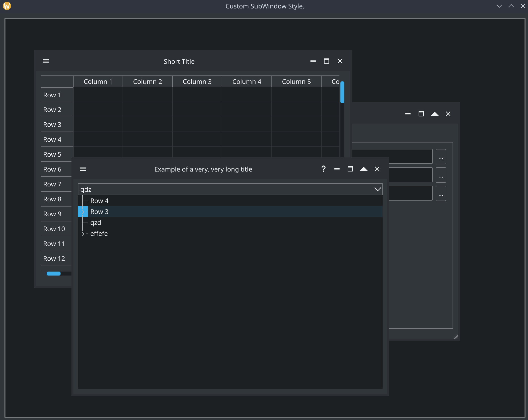This screenshot has height=420, width=528.
Task: Click the help question mark icon in long title window
Action: 323,169
